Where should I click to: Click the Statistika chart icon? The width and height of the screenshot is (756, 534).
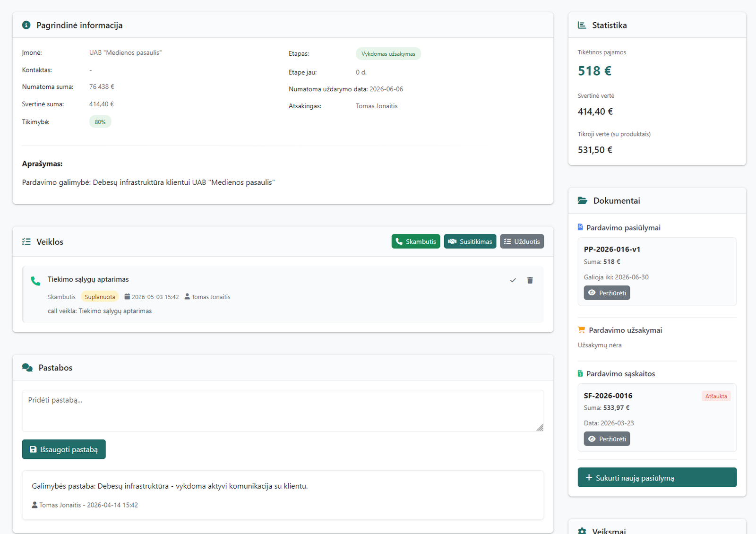point(582,25)
